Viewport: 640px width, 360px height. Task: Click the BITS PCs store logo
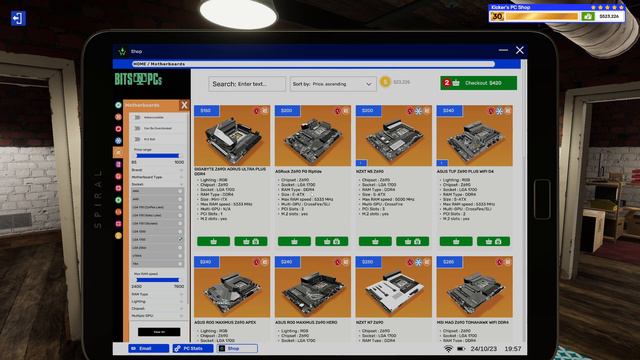(138, 79)
